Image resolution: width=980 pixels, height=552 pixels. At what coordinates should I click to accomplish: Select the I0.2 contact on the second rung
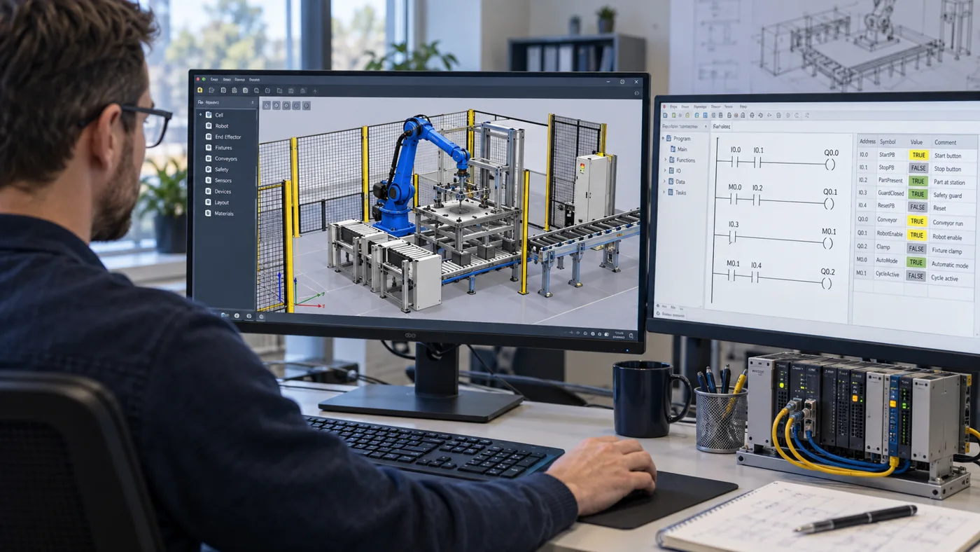coord(757,200)
